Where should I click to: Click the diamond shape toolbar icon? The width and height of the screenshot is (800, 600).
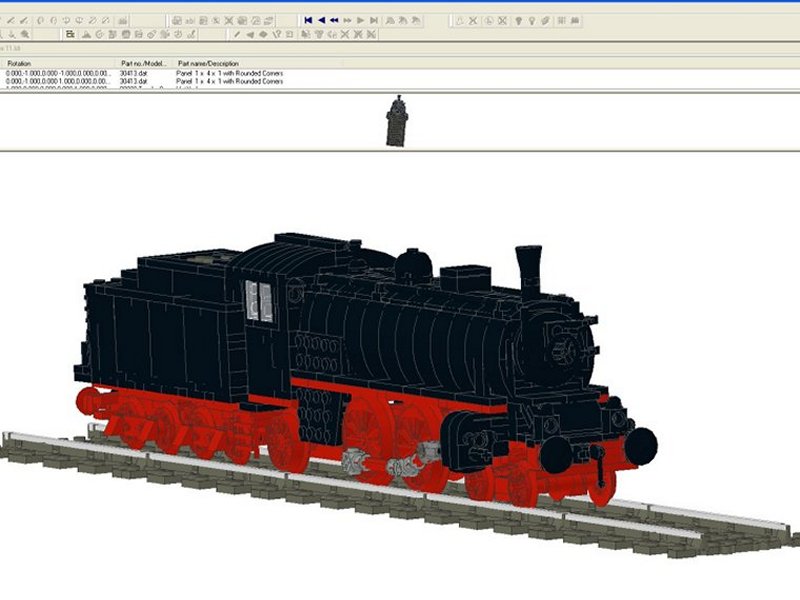tap(263, 34)
